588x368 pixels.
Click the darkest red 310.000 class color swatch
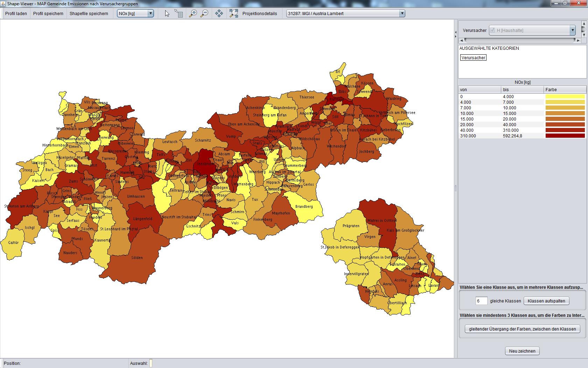pos(565,136)
